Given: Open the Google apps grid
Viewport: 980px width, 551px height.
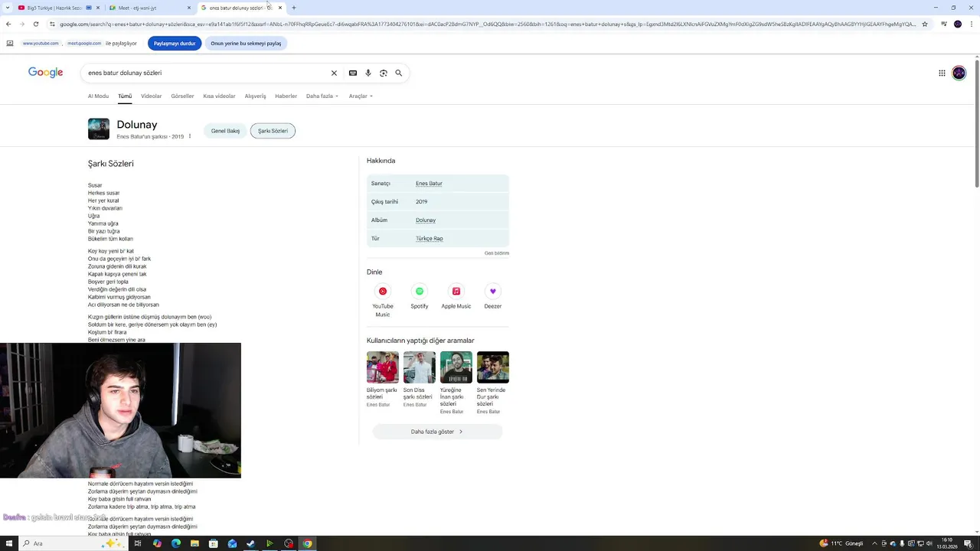Looking at the screenshot, I should [942, 73].
